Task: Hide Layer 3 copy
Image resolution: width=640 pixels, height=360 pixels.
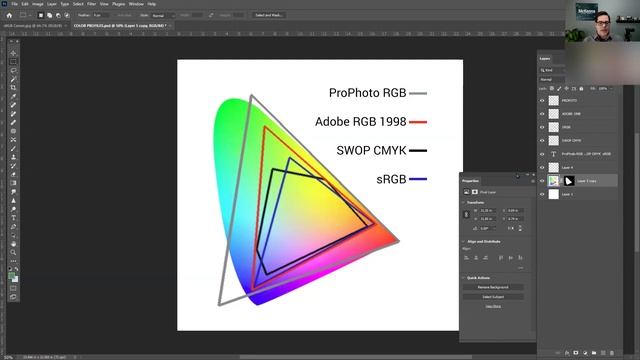Action: pyautogui.click(x=542, y=181)
